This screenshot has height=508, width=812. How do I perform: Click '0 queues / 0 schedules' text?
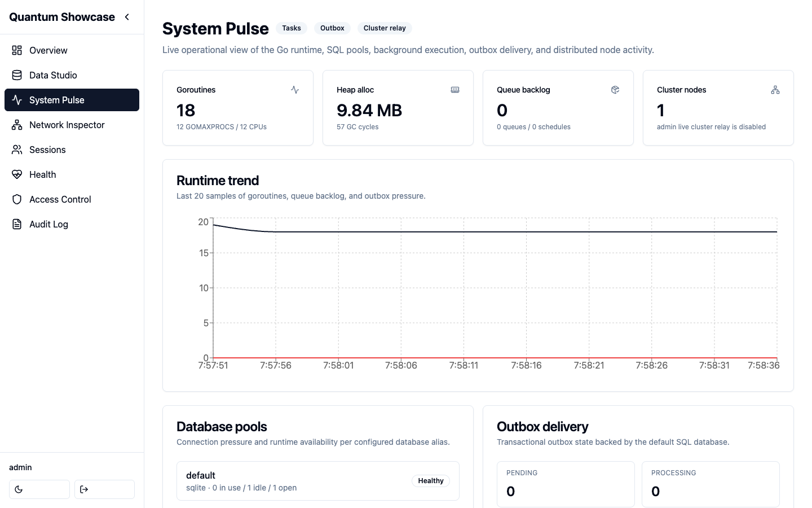533,127
